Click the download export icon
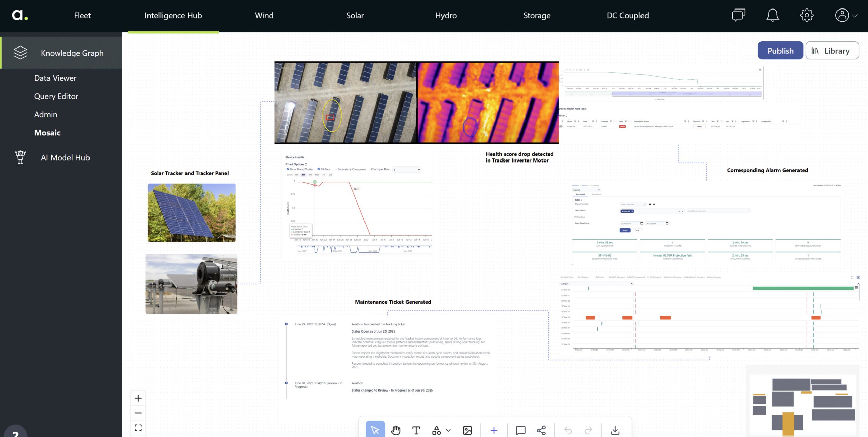Viewport: 868px width, 437px height. pyautogui.click(x=615, y=430)
